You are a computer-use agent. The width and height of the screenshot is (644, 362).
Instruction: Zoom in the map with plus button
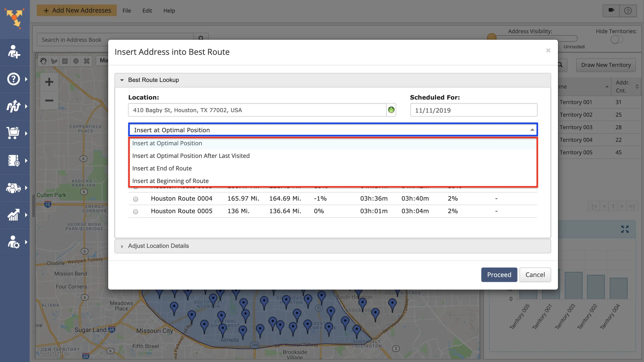point(49,82)
